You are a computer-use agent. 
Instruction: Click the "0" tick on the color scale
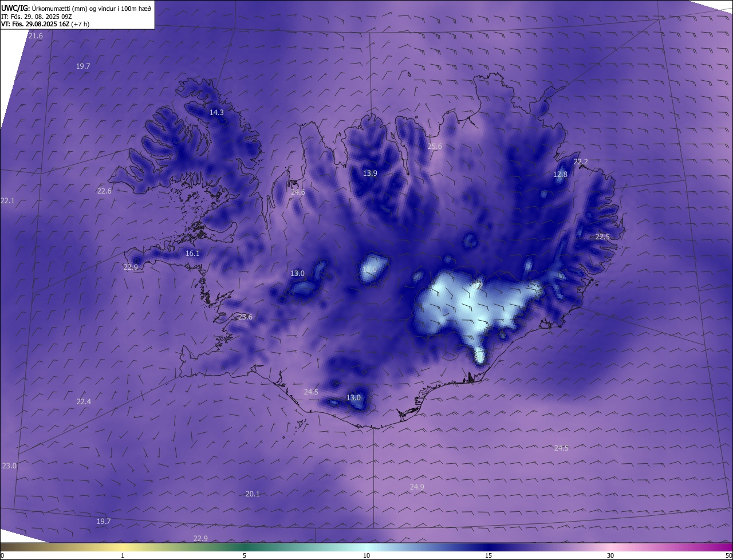(2, 556)
